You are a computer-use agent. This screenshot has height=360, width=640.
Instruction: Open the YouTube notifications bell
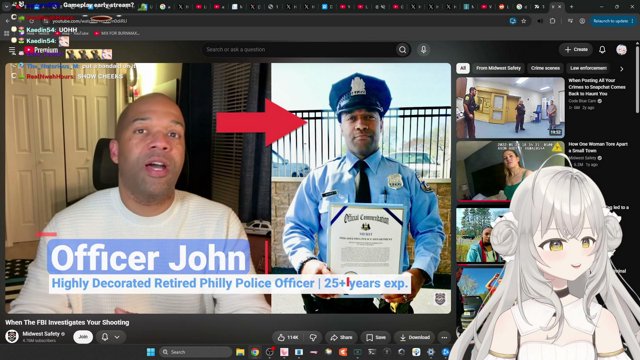[x=602, y=49]
